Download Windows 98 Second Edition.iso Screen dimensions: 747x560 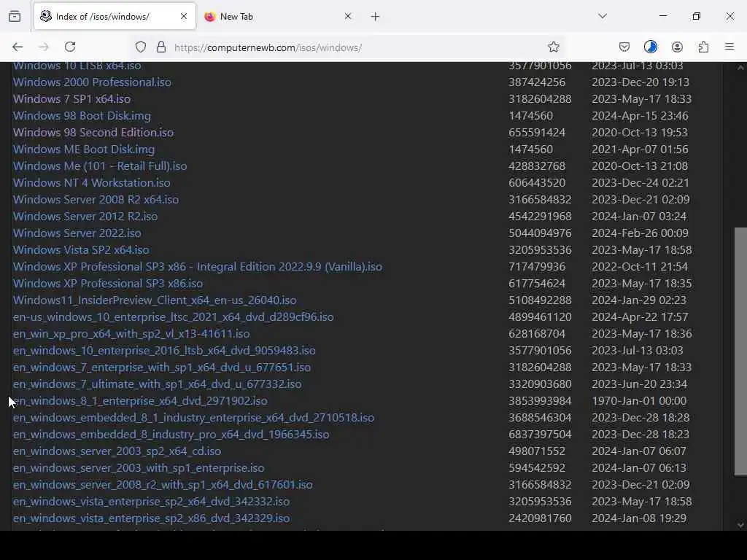point(93,133)
